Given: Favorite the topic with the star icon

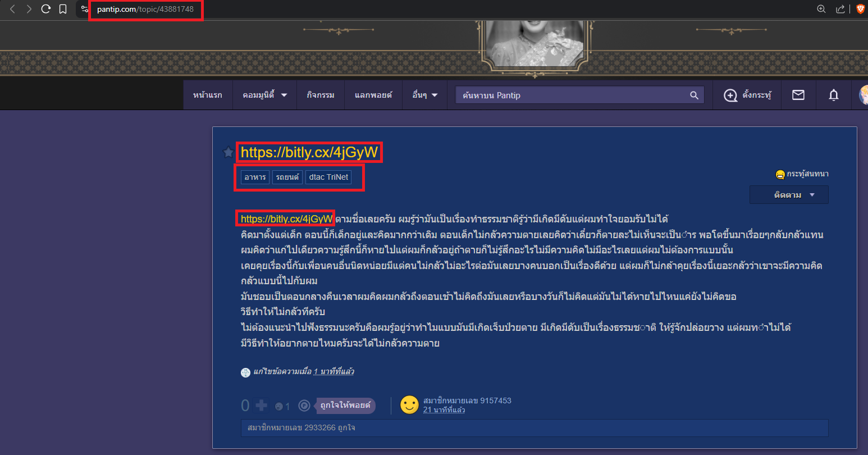Looking at the screenshot, I should 228,152.
